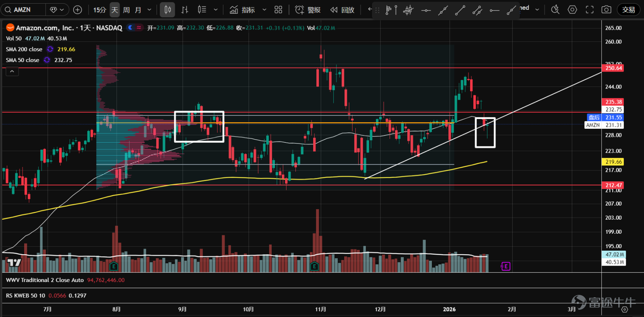Select the horizontal line drawing tool

(x=426, y=10)
